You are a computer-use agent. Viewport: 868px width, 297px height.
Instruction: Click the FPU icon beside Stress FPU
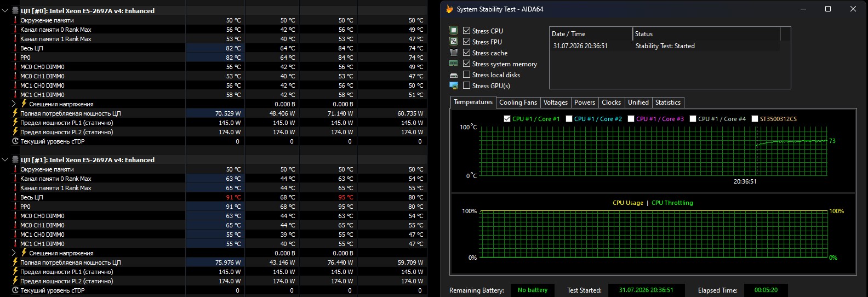pyautogui.click(x=453, y=42)
